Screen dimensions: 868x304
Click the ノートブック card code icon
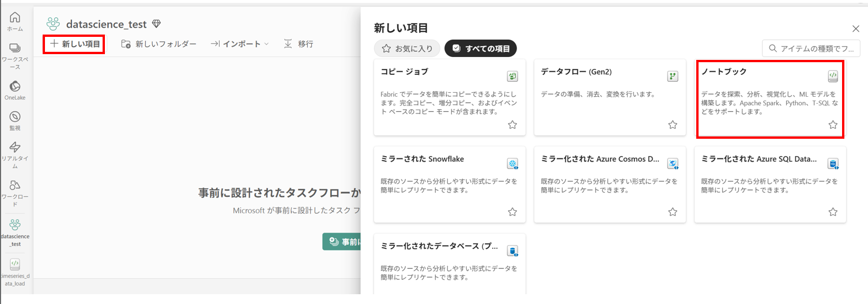click(832, 76)
